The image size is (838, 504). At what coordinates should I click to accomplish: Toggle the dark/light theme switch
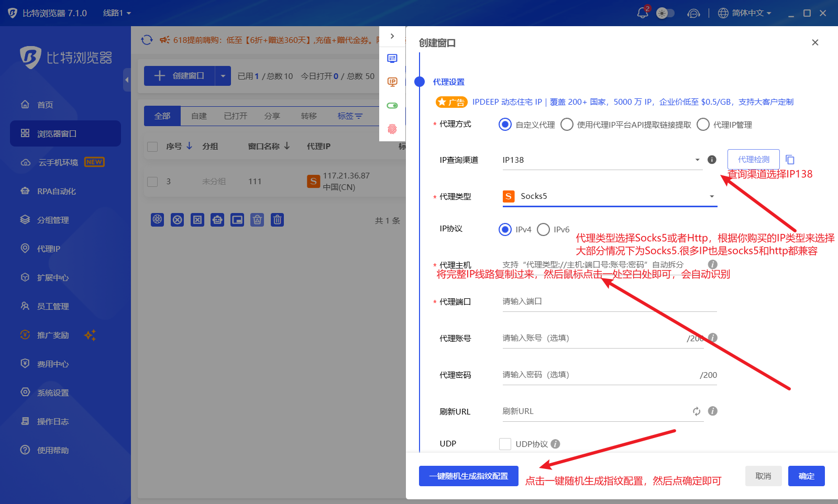click(x=665, y=13)
